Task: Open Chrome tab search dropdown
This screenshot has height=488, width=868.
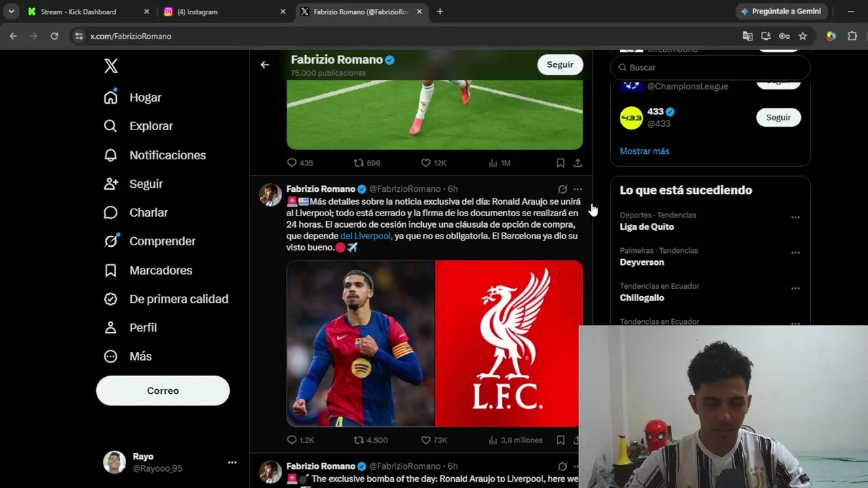Action: click(12, 12)
